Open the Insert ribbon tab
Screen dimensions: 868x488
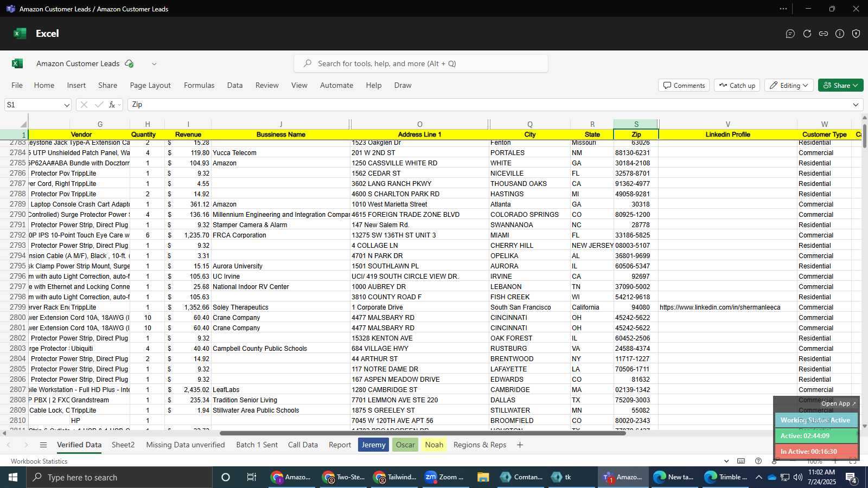76,85
